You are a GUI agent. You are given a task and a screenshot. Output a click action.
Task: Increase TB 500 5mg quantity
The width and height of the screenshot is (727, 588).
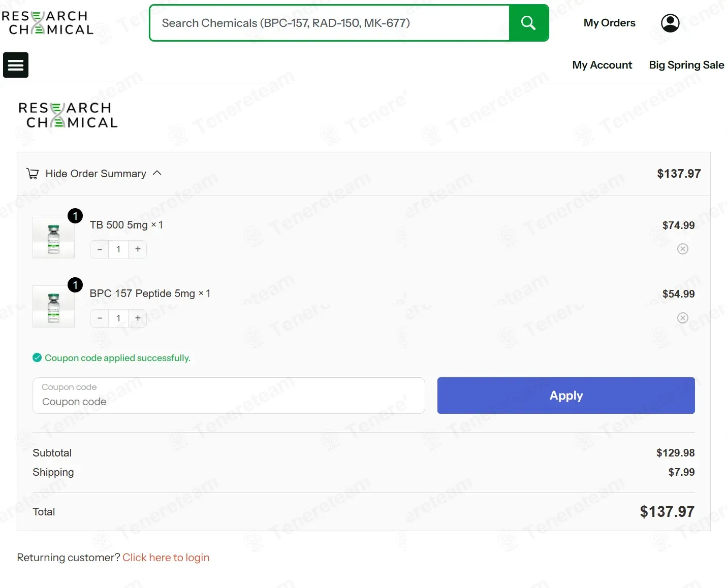click(138, 249)
